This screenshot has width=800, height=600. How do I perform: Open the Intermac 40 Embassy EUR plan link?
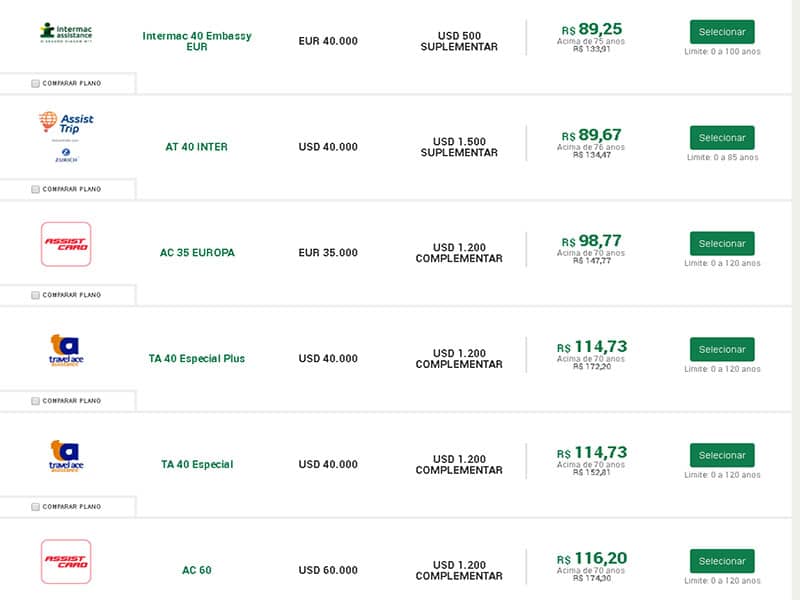pos(197,41)
